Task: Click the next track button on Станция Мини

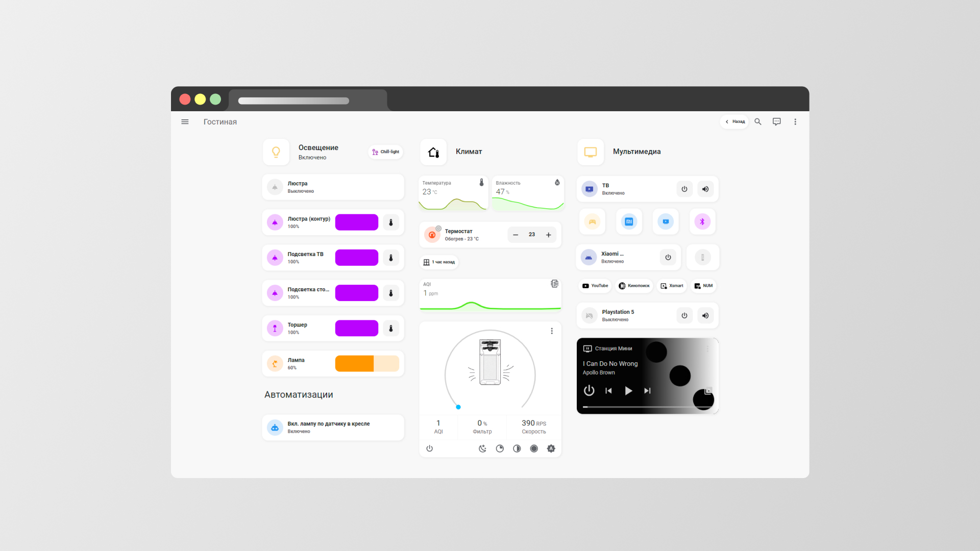Action: [x=647, y=390]
